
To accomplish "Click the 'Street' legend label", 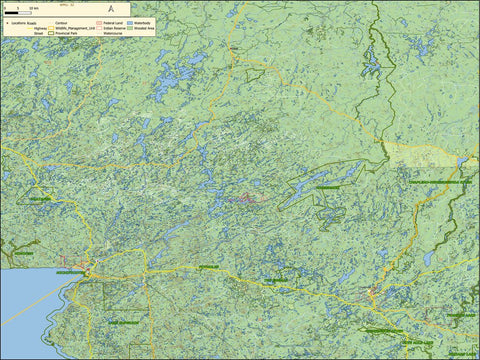I will click(x=38, y=33).
